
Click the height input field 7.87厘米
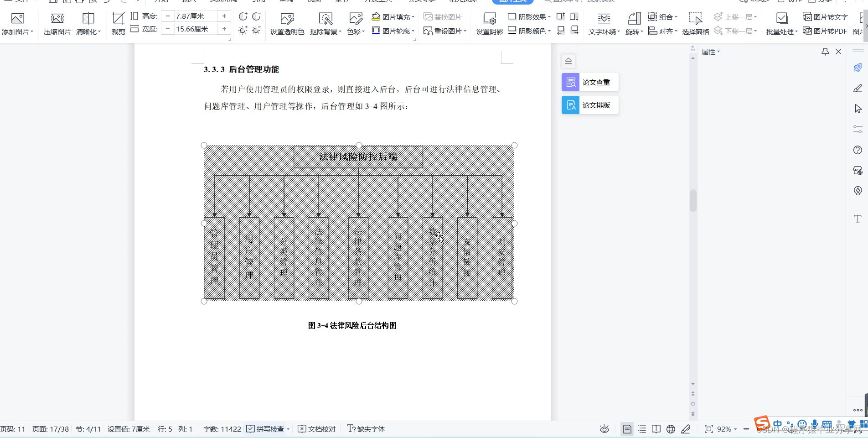(196, 16)
